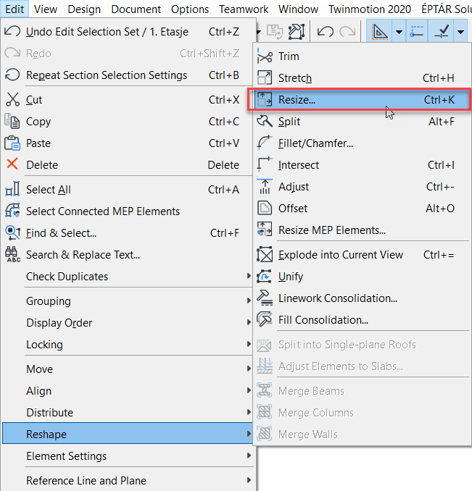The height and width of the screenshot is (491, 472).
Task: Select the Stretch tool icon
Action: (265, 78)
